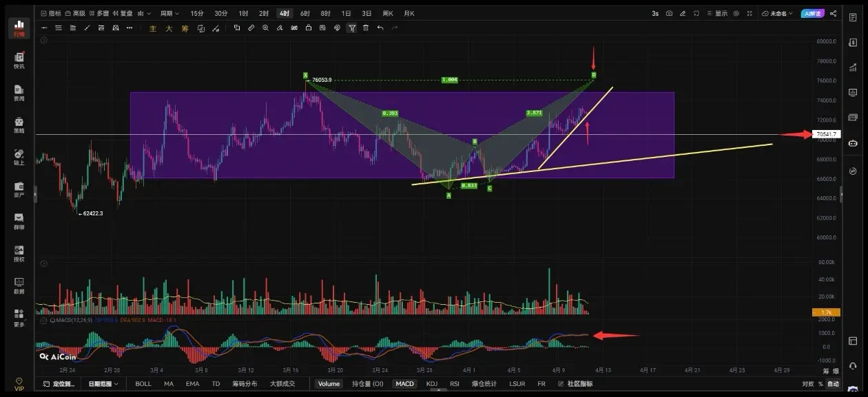Click the pencil edit icon in top bar
868x397 pixels.
tap(683, 13)
